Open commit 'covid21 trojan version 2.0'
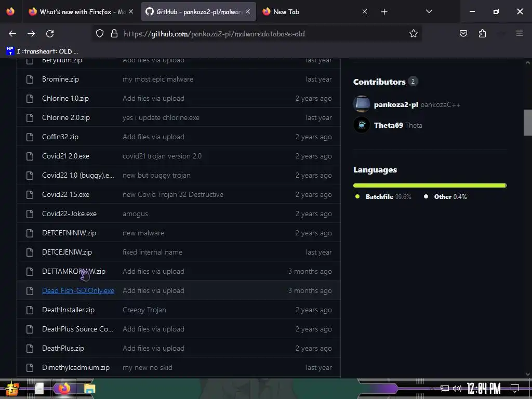The image size is (532, 399). click(162, 156)
